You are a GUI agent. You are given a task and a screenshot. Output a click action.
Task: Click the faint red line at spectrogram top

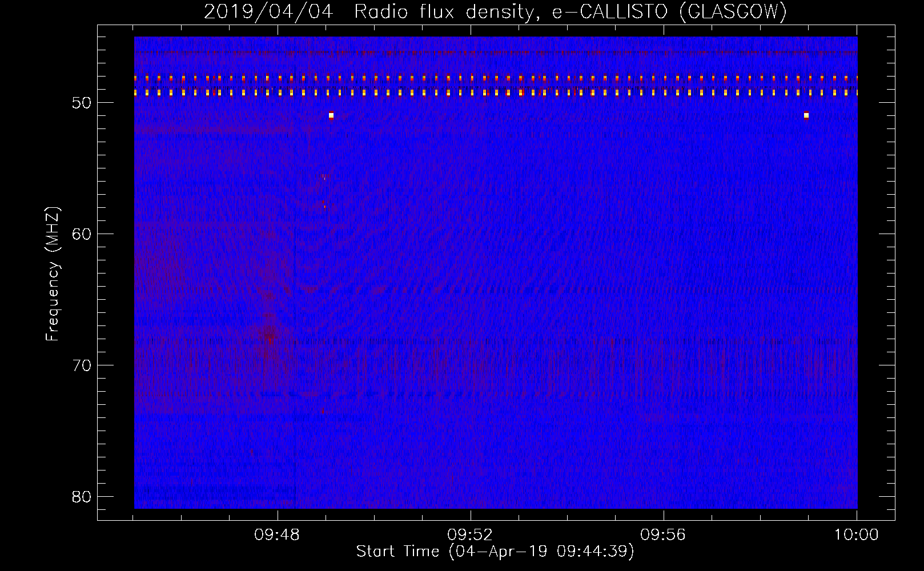pyautogui.click(x=496, y=53)
